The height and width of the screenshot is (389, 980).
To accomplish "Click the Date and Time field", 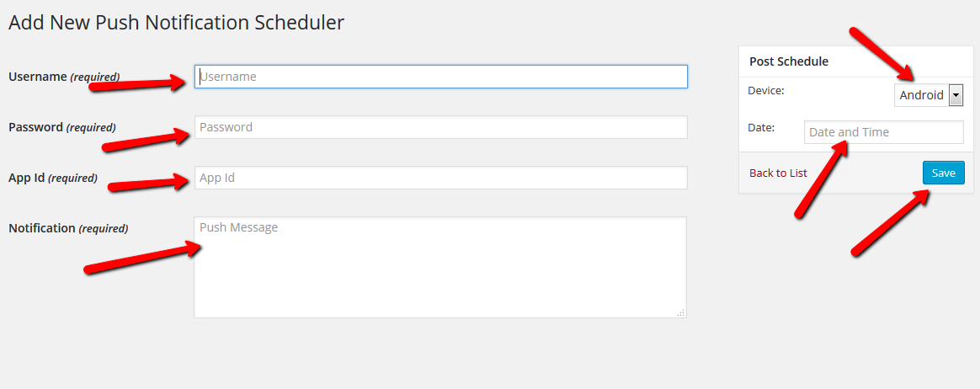I will 883,132.
